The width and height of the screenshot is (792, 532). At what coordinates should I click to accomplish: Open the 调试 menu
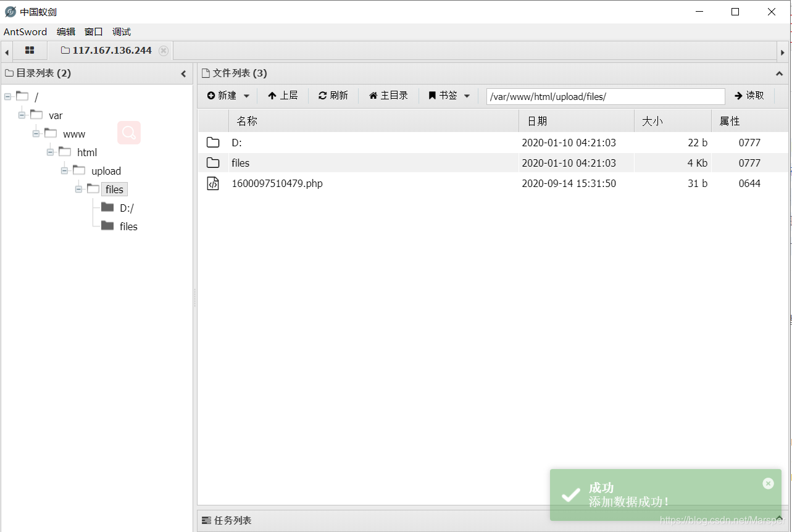pos(122,32)
